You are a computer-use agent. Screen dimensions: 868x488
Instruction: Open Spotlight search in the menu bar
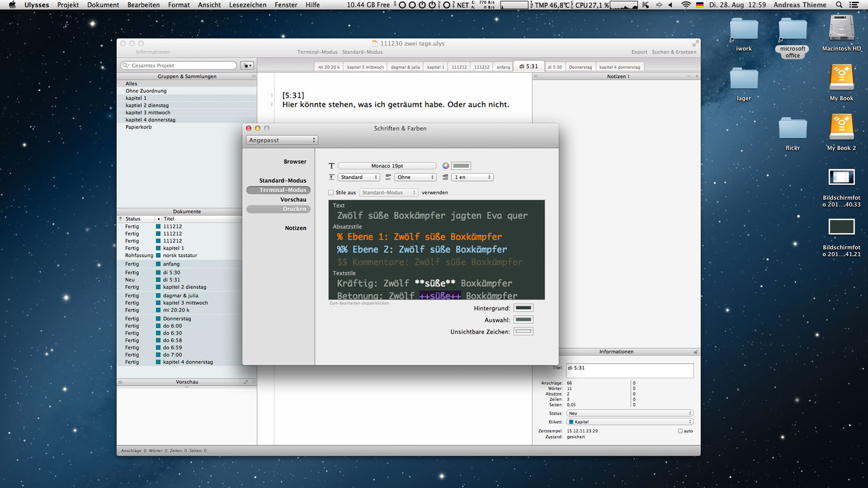(839, 5)
